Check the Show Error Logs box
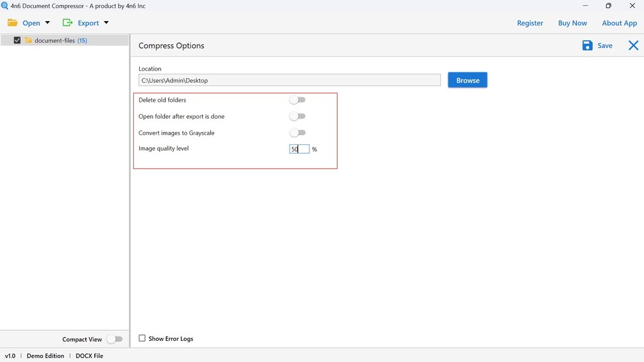Screen dimensions: 644x362 click(x=142, y=338)
